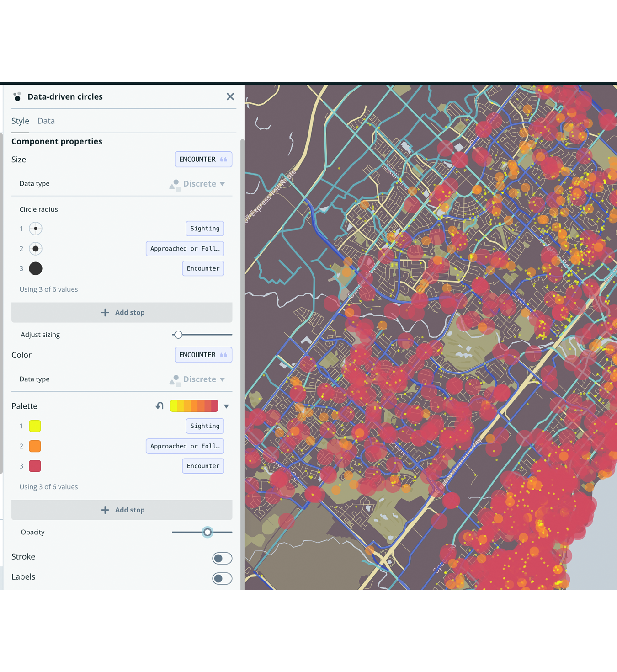The width and height of the screenshot is (617, 672).
Task: Click the quote icon in Color ENCOUNTER field
Action: 223,355
